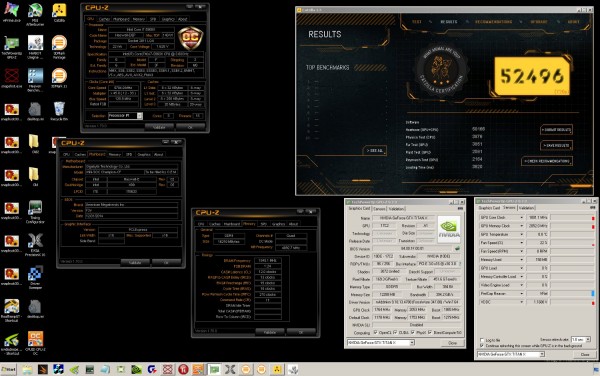Toggle the CUDA checkbox in GPU-Z
The image size is (600, 376).
pos(395,332)
